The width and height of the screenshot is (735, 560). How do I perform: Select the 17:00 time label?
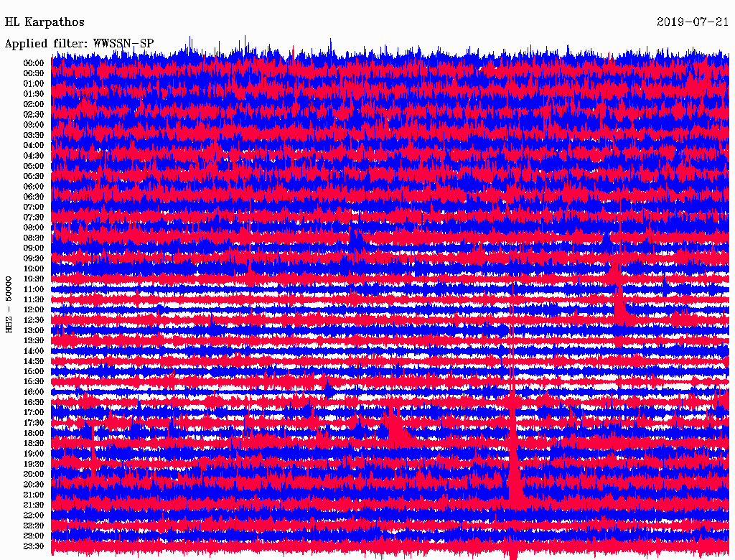coord(34,413)
